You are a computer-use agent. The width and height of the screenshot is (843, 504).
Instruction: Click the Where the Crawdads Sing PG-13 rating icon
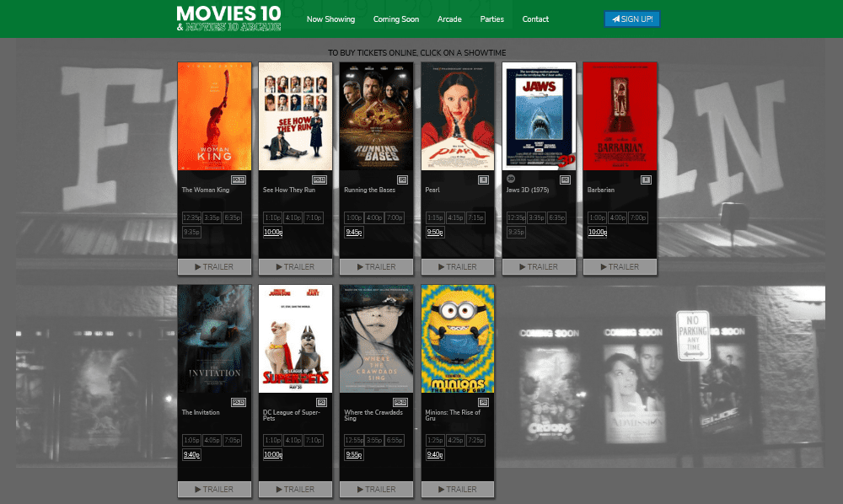coord(400,403)
